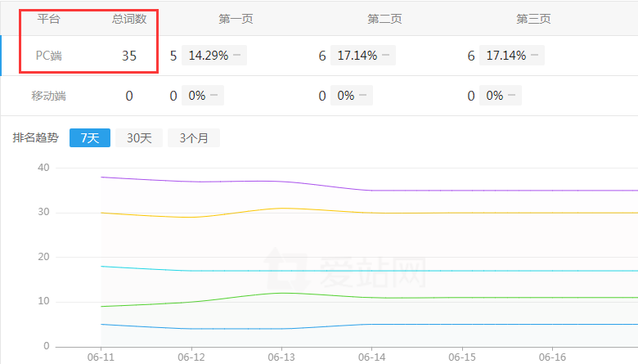Select the 7天 trend range tab
This screenshot has width=638, height=364.
point(89,137)
